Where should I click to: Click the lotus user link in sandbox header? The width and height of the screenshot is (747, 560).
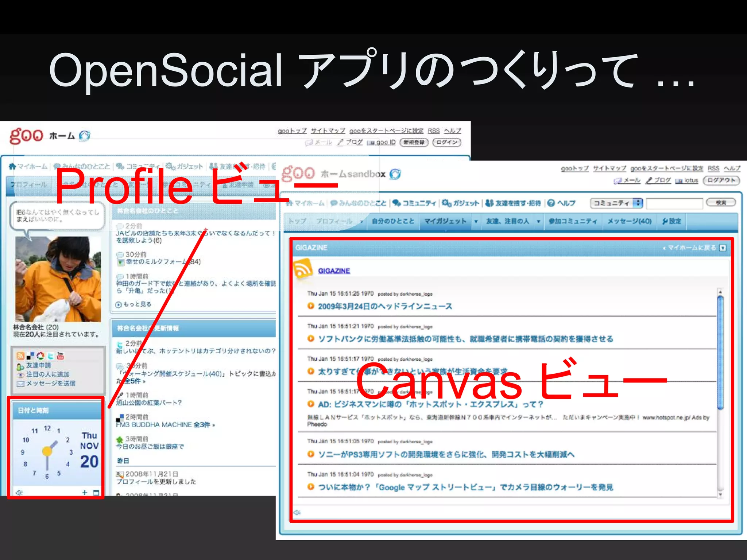pos(691,180)
